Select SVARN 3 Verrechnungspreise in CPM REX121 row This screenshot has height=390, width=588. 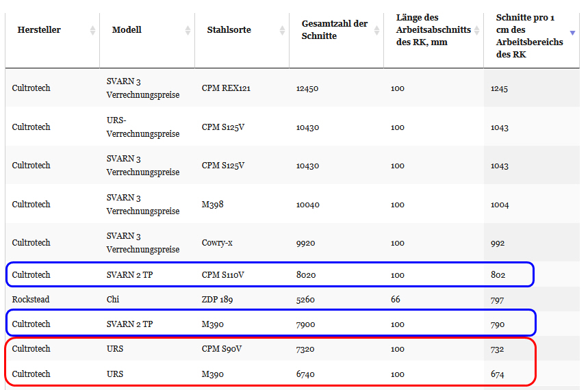pyautogui.click(x=143, y=88)
